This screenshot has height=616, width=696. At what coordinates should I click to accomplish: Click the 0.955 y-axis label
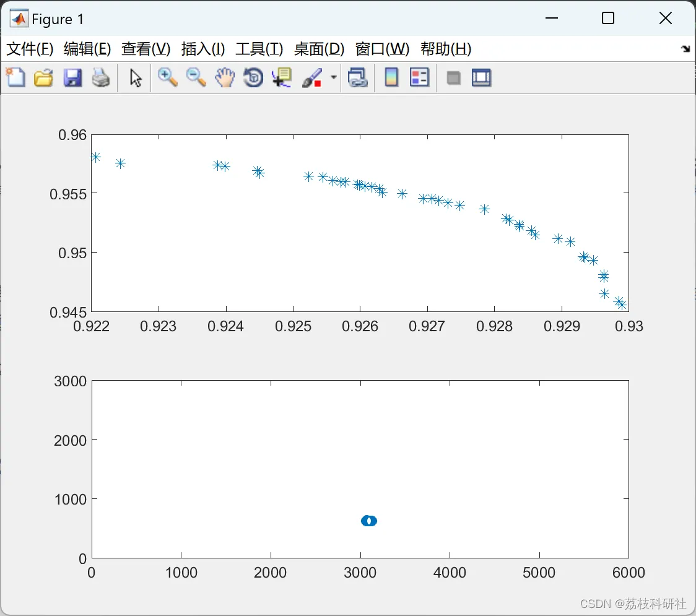pyautogui.click(x=68, y=194)
